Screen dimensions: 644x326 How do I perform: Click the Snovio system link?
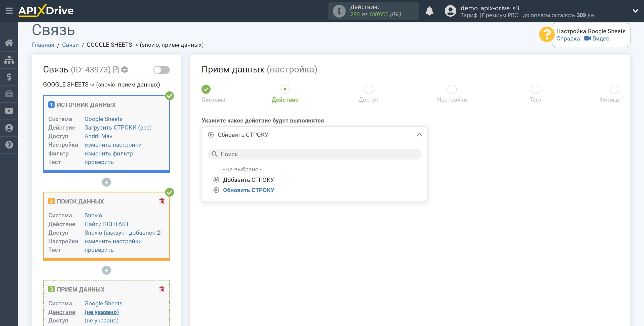(93, 215)
